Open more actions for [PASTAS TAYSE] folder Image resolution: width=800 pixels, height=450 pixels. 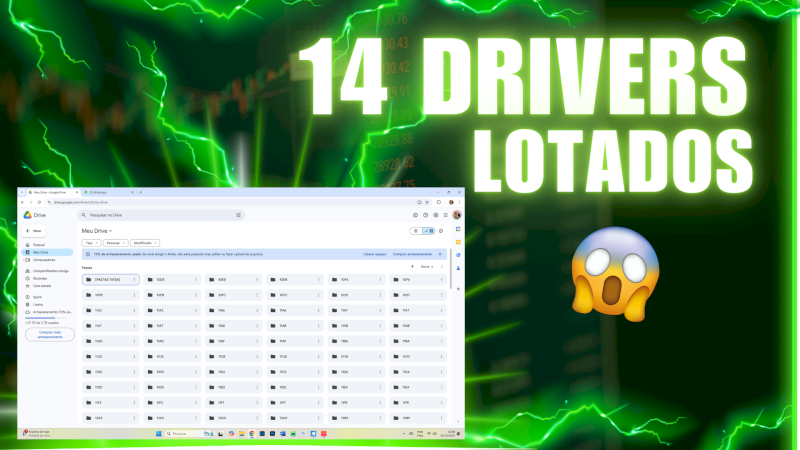pyautogui.click(x=134, y=280)
